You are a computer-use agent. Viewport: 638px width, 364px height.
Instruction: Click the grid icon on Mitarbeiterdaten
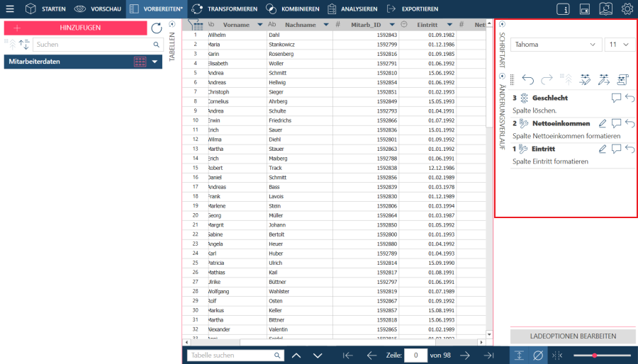pyautogui.click(x=140, y=62)
